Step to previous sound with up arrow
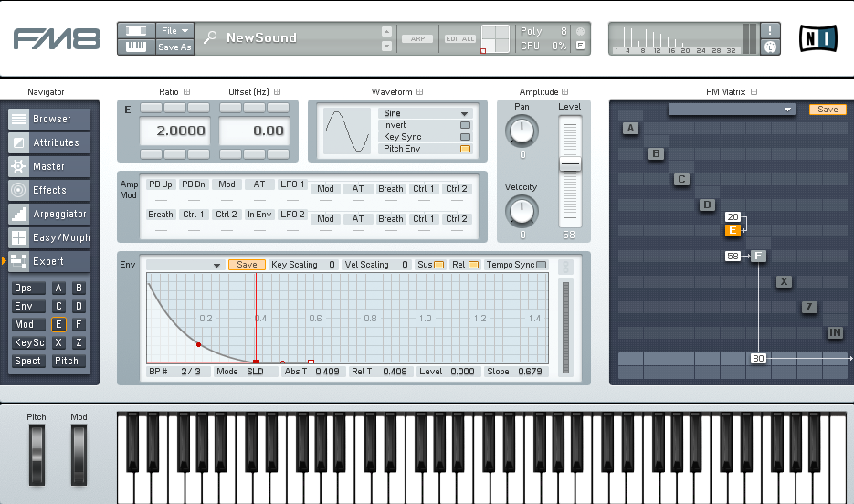 [386, 31]
